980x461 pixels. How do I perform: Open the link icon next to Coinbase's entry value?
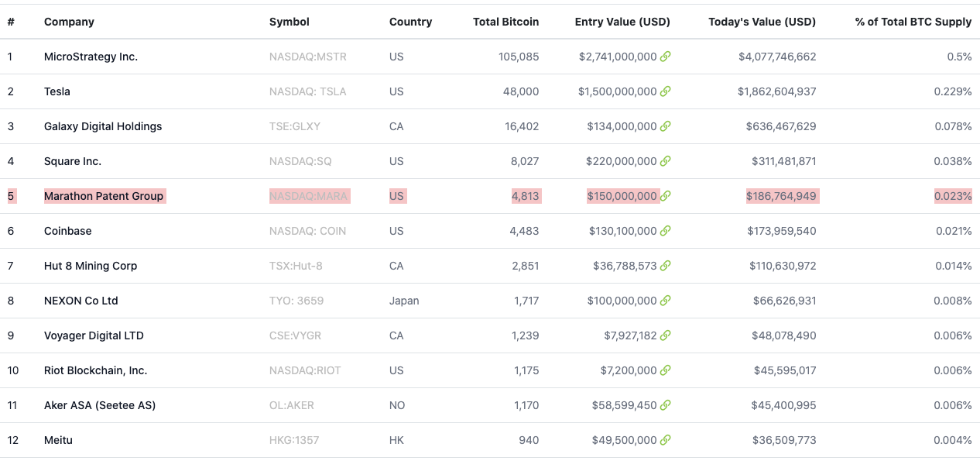665,231
